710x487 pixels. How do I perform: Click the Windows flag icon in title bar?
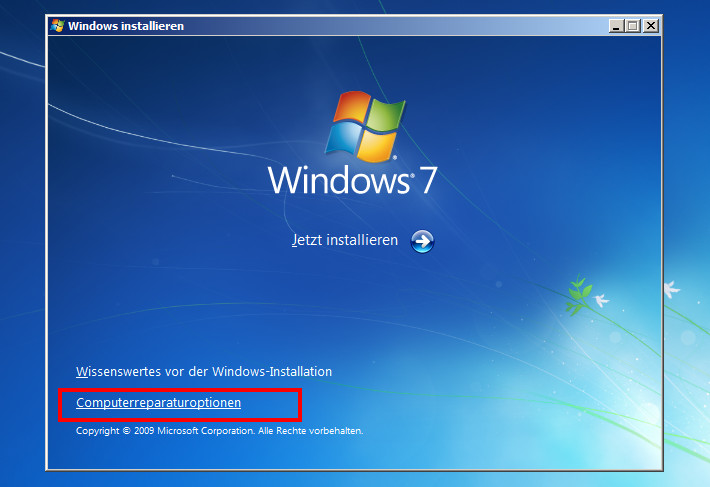pyautogui.click(x=58, y=26)
